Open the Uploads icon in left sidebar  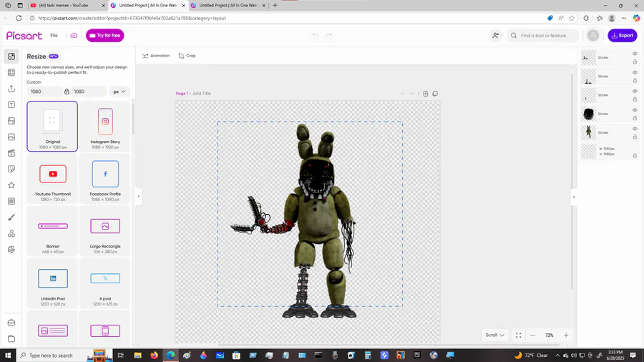tap(11, 89)
